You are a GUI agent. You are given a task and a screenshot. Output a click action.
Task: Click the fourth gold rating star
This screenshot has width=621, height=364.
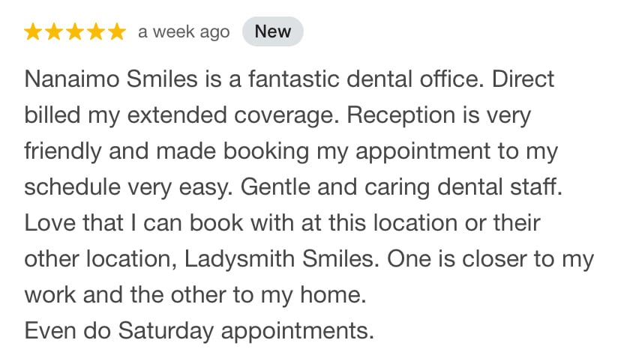[95, 32]
